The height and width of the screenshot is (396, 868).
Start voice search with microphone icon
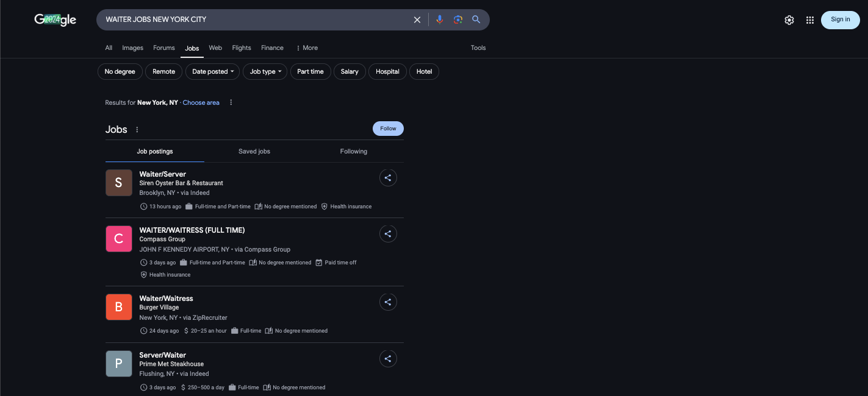click(x=439, y=19)
